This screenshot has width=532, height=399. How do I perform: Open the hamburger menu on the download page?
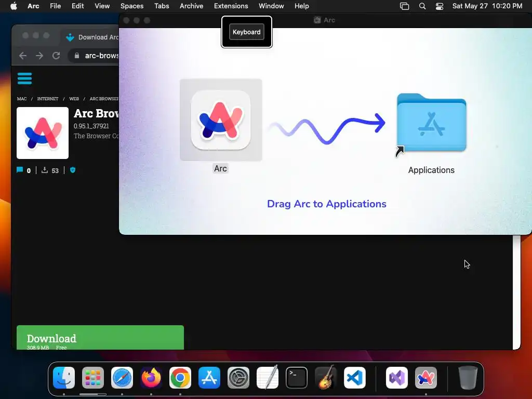pos(25,78)
